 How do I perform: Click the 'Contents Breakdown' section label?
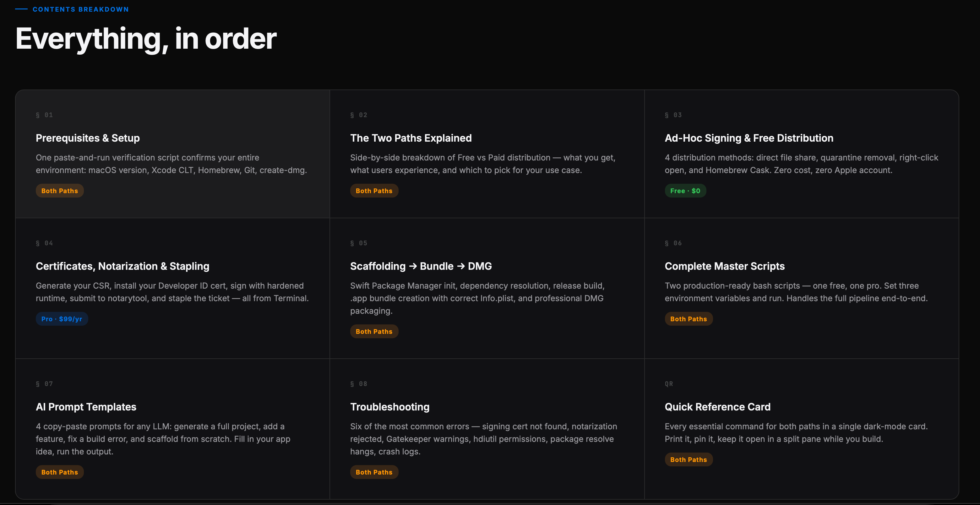[81, 9]
